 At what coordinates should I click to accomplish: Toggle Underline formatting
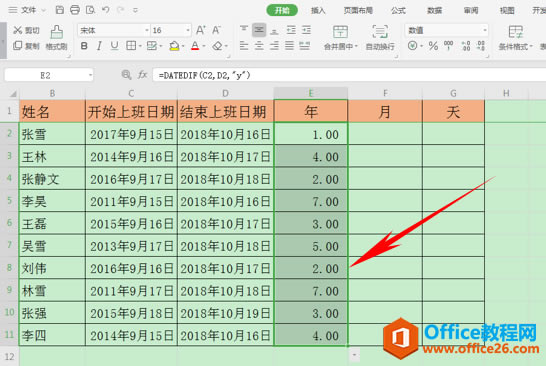114,46
